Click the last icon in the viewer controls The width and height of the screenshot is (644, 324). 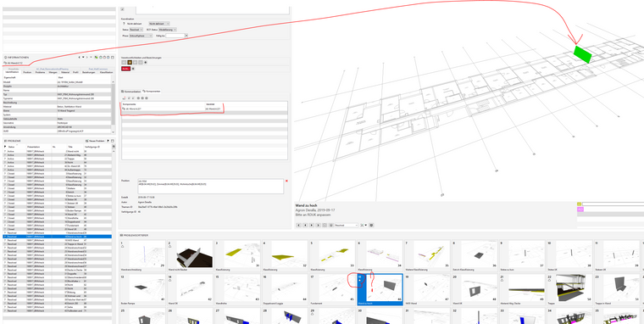(x=371, y=225)
